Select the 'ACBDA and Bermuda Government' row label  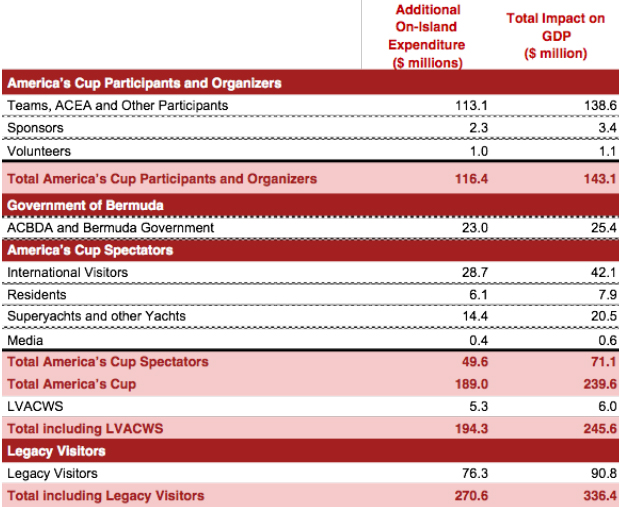click(x=110, y=227)
